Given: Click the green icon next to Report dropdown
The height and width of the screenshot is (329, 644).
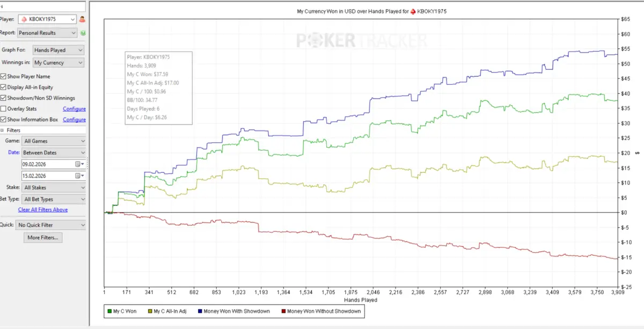Looking at the screenshot, I should (x=83, y=33).
